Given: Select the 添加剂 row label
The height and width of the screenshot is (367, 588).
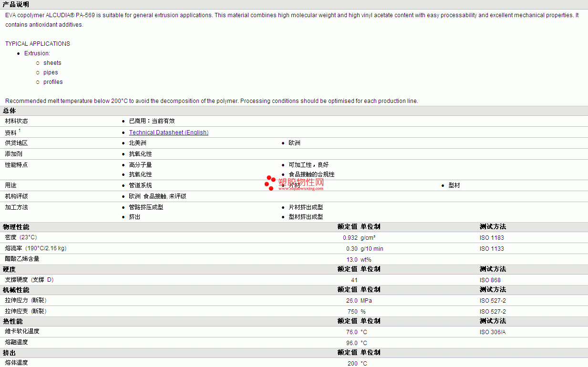Looking at the screenshot, I should point(14,154).
